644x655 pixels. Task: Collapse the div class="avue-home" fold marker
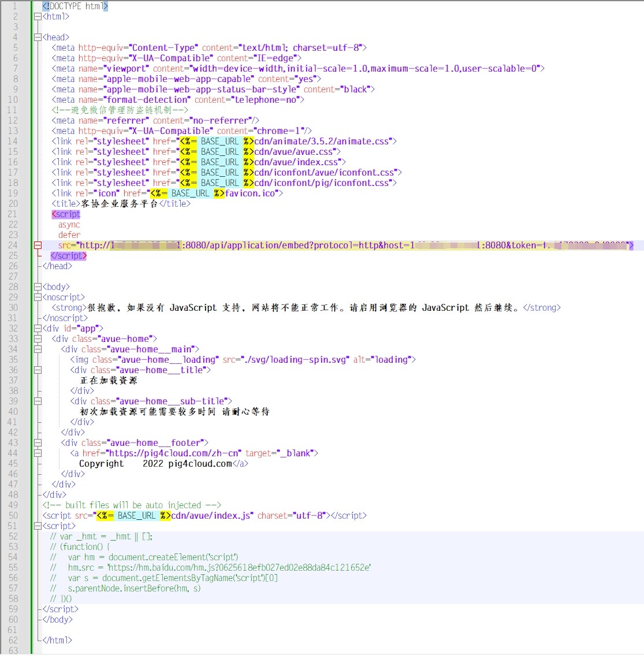tap(38, 339)
